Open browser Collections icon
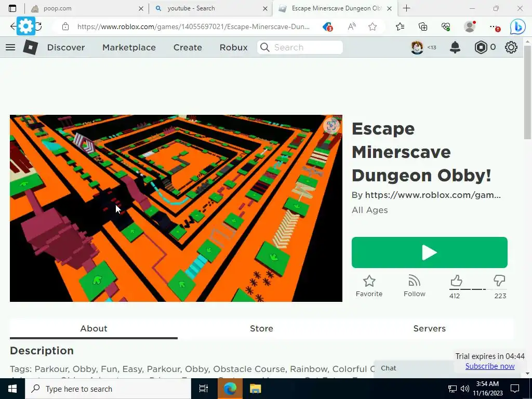 (x=423, y=26)
